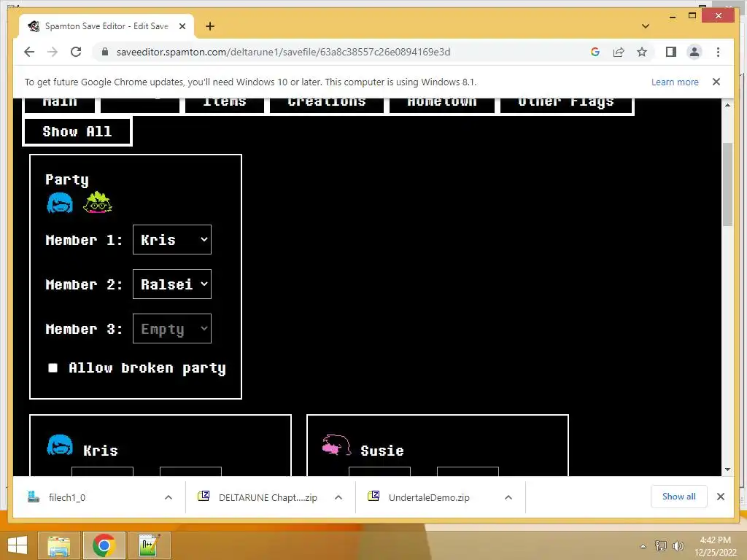Click the browser forward arrow
This screenshot has width=747, height=560.
click(53, 52)
